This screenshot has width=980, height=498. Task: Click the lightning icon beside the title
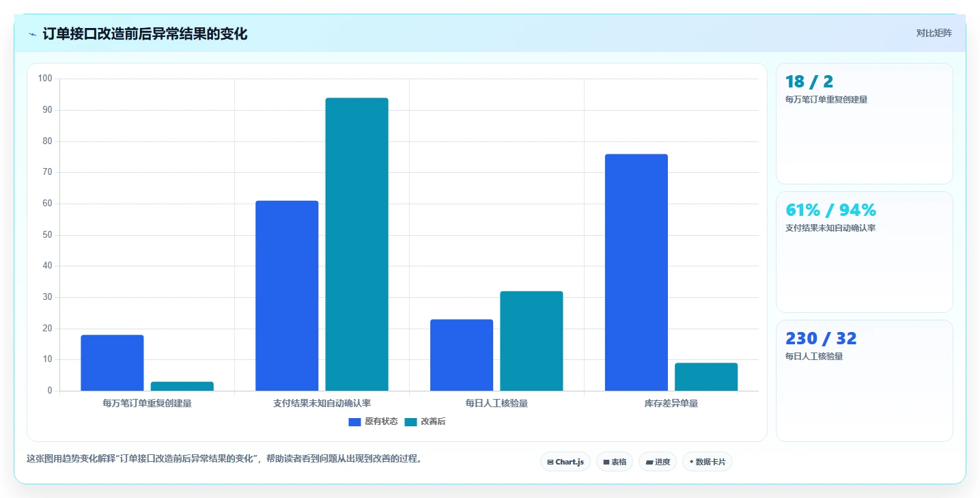click(x=32, y=34)
